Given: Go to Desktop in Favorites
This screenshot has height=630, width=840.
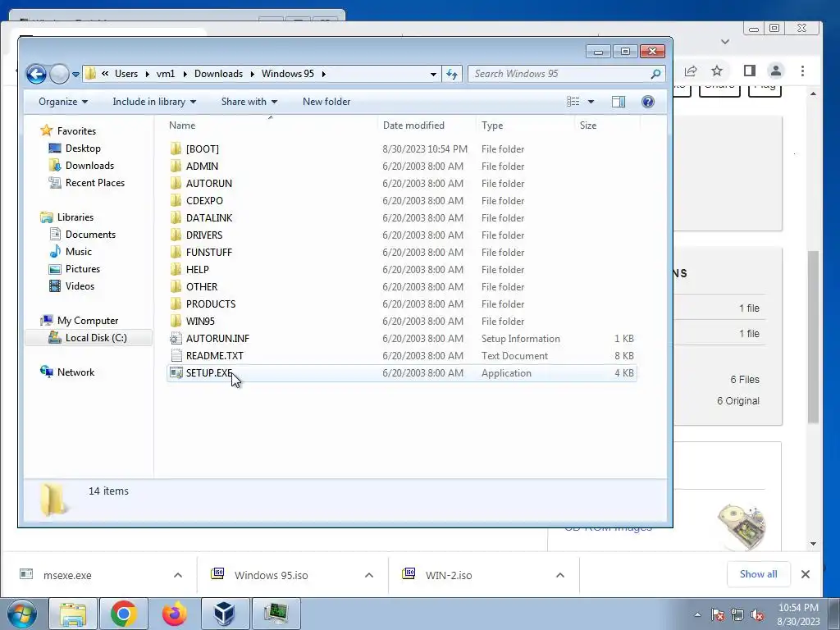Looking at the screenshot, I should click(83, 148).
